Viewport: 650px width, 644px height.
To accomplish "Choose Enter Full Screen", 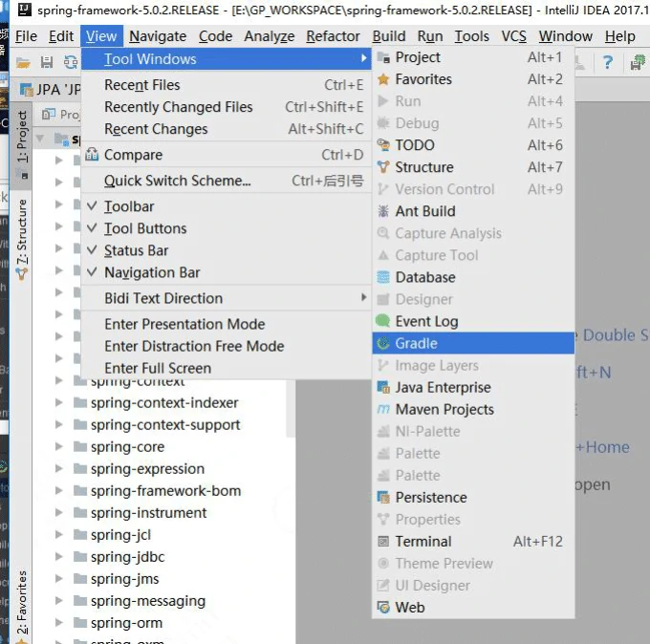I will [158, 368].
